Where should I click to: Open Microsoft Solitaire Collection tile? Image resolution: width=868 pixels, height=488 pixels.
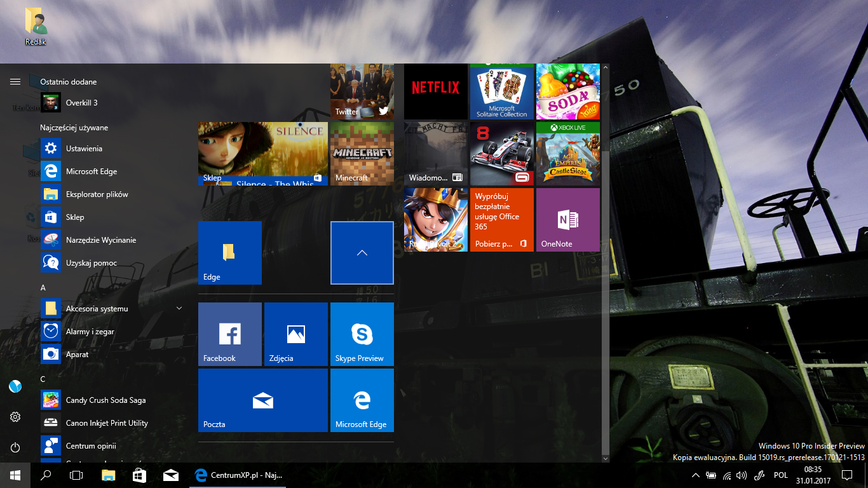tap(502, 91)
